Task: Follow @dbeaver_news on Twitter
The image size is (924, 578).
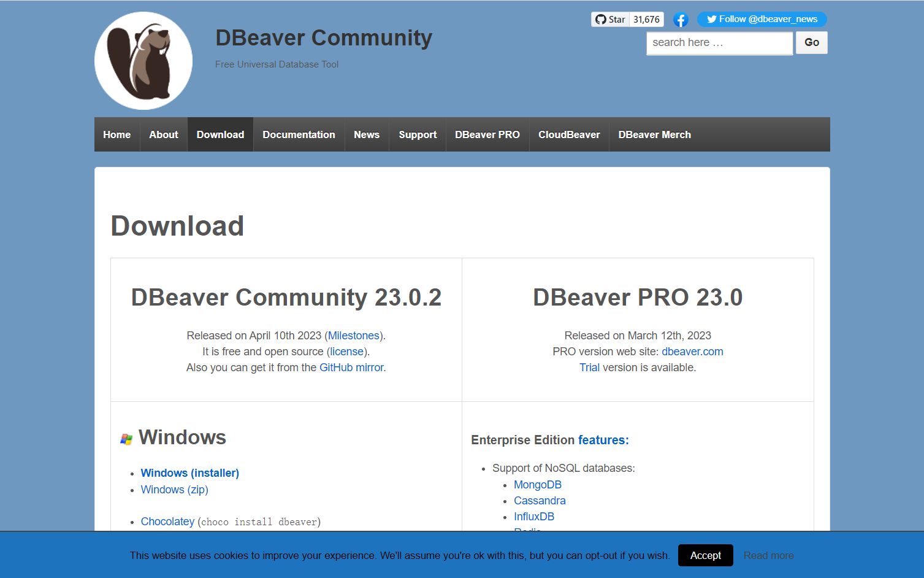Action: click(762, 20)
